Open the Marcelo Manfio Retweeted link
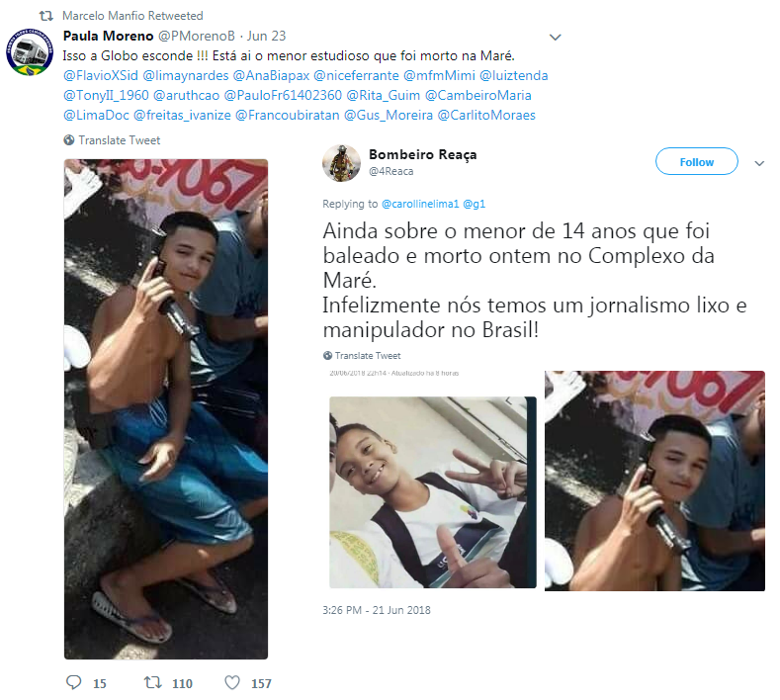This screenshot has width=780, height=700. click(x=132, y=16)
